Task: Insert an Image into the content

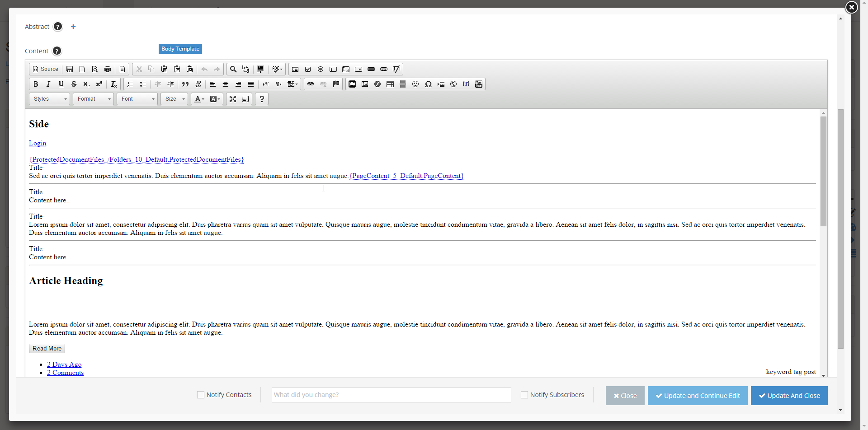Action: click(364, 84)
